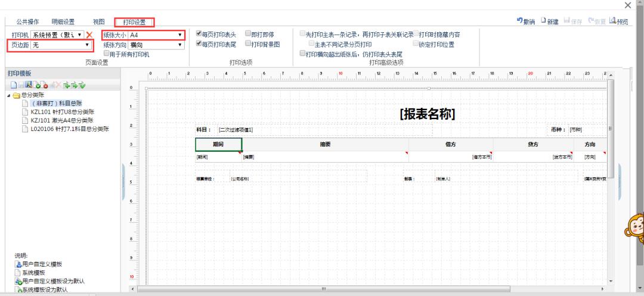The width and height of the screenshot is (644, 296).
Task: Click the 新建 button
Action: pos(549,21)
